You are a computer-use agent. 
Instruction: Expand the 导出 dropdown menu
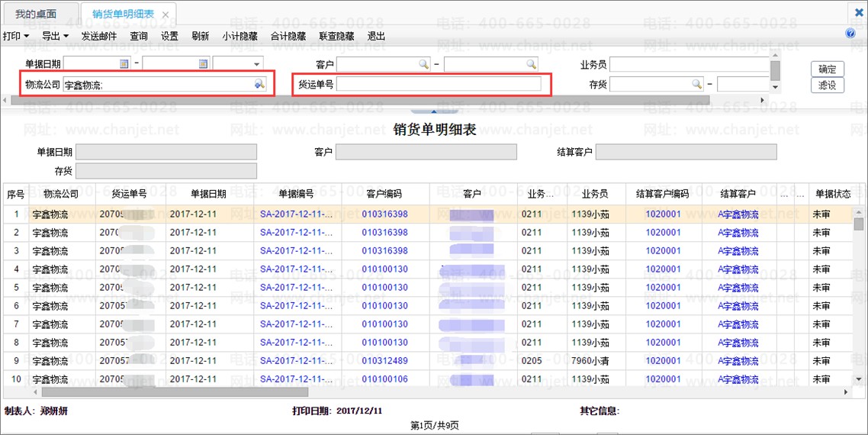[55, 36]
